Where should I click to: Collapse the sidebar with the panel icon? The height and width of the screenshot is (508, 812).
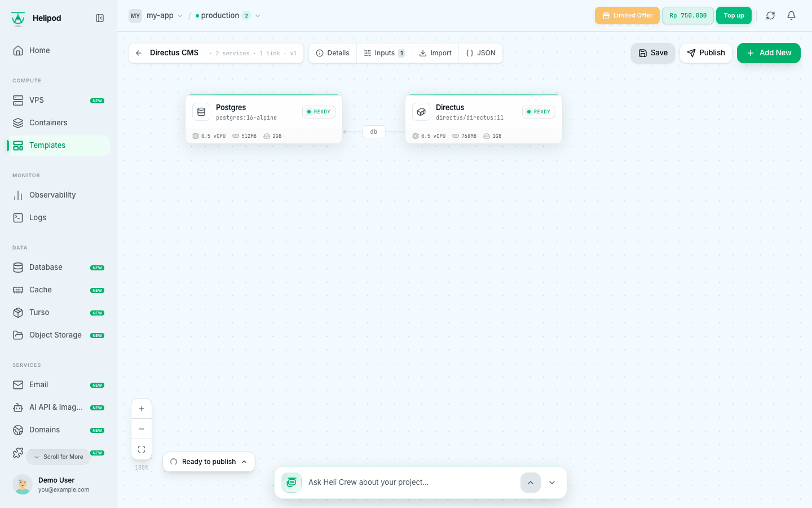[100, 18]
